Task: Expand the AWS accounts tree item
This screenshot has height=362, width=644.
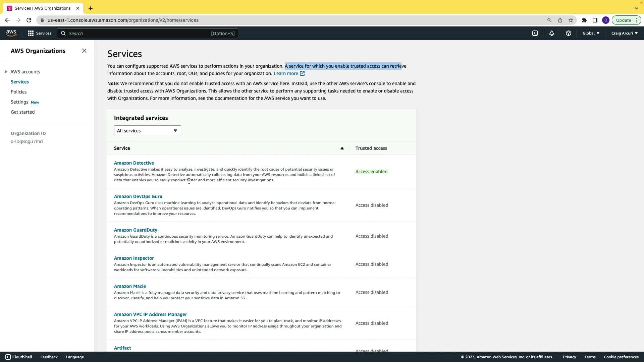Action: [6, 72]
